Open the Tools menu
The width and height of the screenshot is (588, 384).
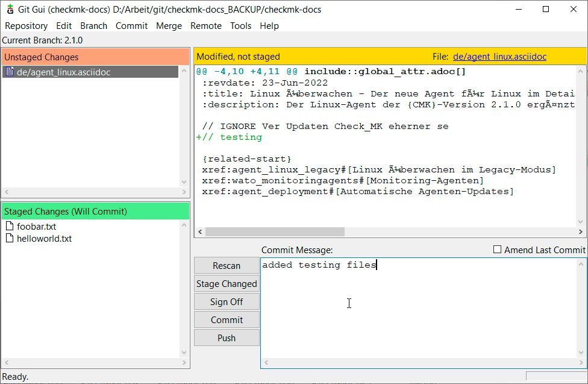point(240,26)
